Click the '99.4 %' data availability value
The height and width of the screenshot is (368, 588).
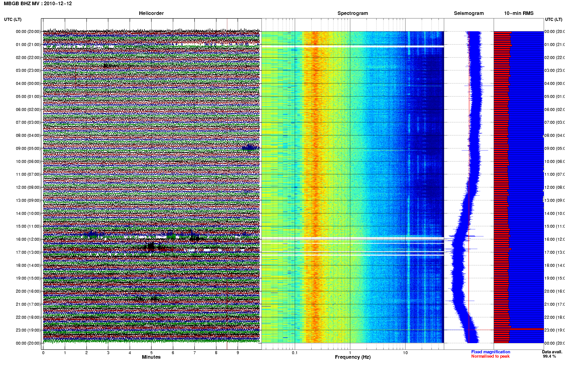coord(549,356)
